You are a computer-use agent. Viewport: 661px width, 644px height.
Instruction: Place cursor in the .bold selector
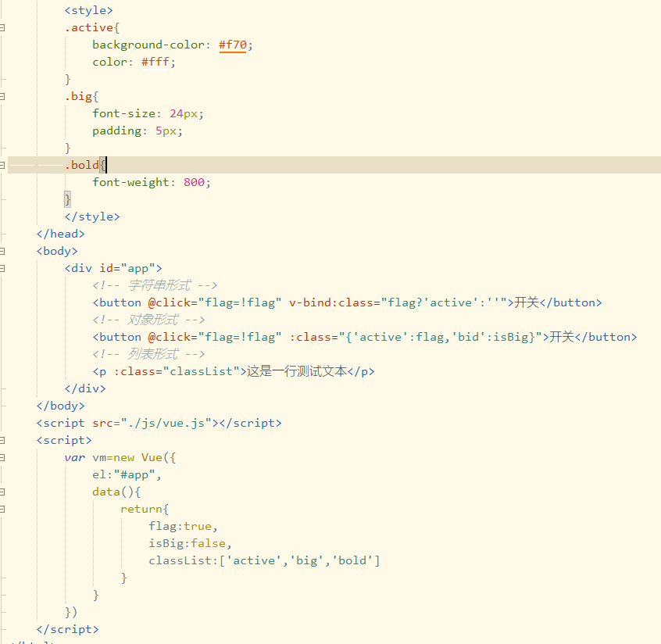(82, 165)
